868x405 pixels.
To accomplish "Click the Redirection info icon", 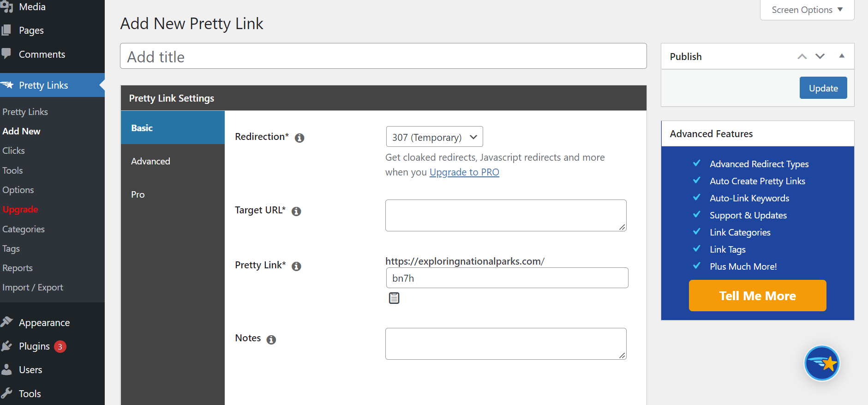I will click(299, 138).
